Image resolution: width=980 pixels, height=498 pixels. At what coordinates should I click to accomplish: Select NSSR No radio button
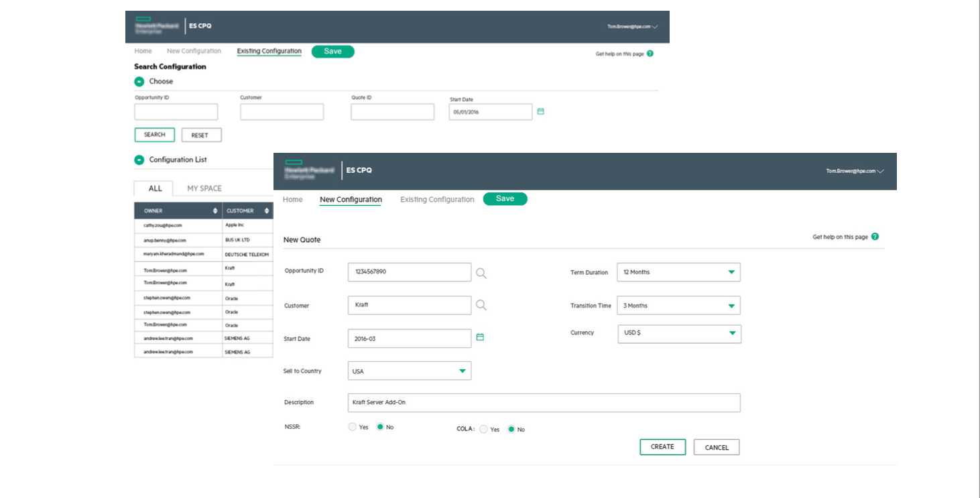pyautogui.click(x=380, y=427)
